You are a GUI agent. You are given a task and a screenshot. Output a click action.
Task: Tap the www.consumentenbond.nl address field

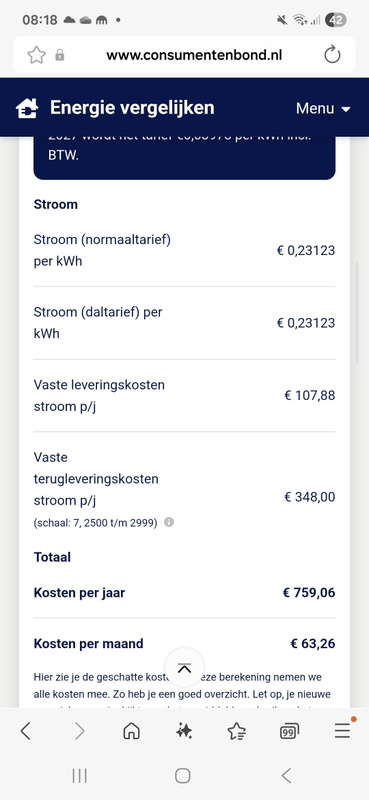click(194, 55)
